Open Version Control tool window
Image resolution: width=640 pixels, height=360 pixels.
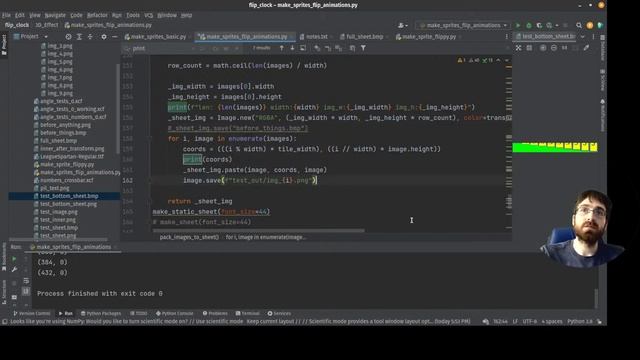click(x=32, y=313)
